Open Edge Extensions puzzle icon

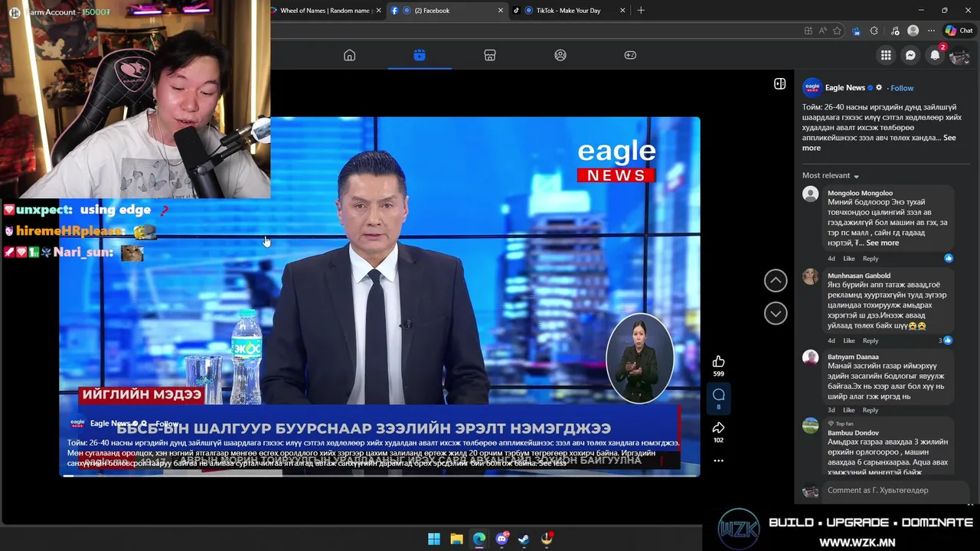[x=874, y=31]
